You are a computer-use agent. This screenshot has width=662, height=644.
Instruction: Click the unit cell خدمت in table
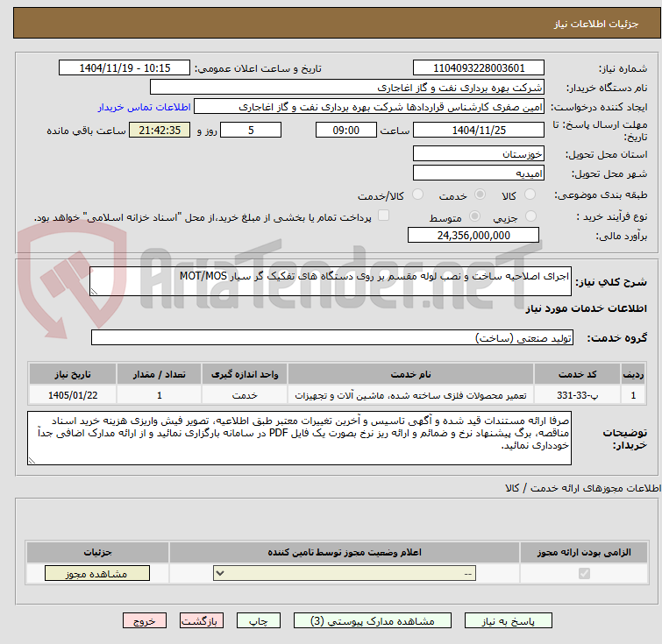point(245,395)
